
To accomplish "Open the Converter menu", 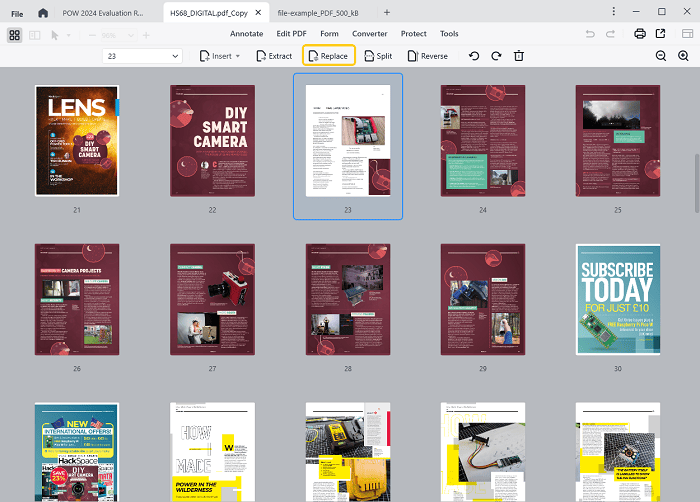I will (369, 34).
